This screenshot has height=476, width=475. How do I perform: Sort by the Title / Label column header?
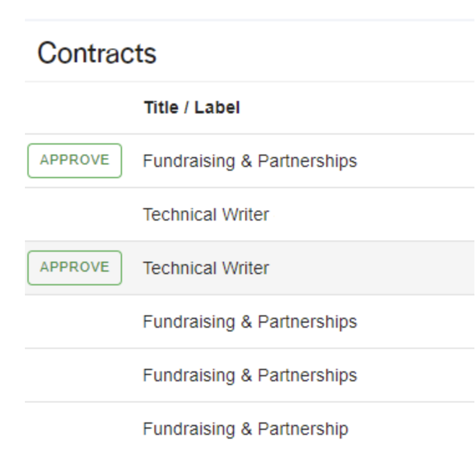(x=191, y=108)
